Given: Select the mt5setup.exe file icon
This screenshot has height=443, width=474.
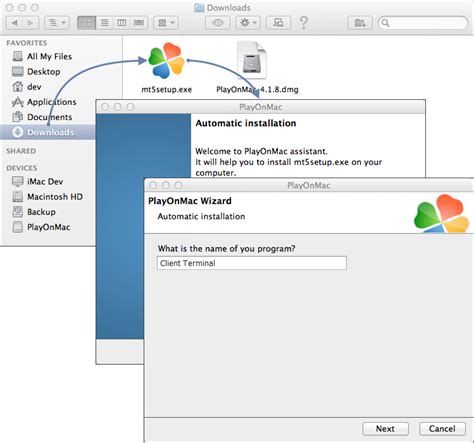Looking at the screenshot, I should tap(166, 60).
